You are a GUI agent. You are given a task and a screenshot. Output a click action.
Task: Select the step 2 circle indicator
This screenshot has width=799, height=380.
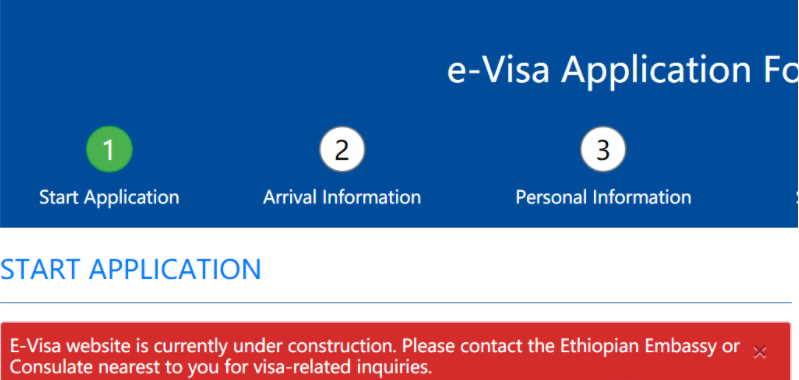(342, 149)
